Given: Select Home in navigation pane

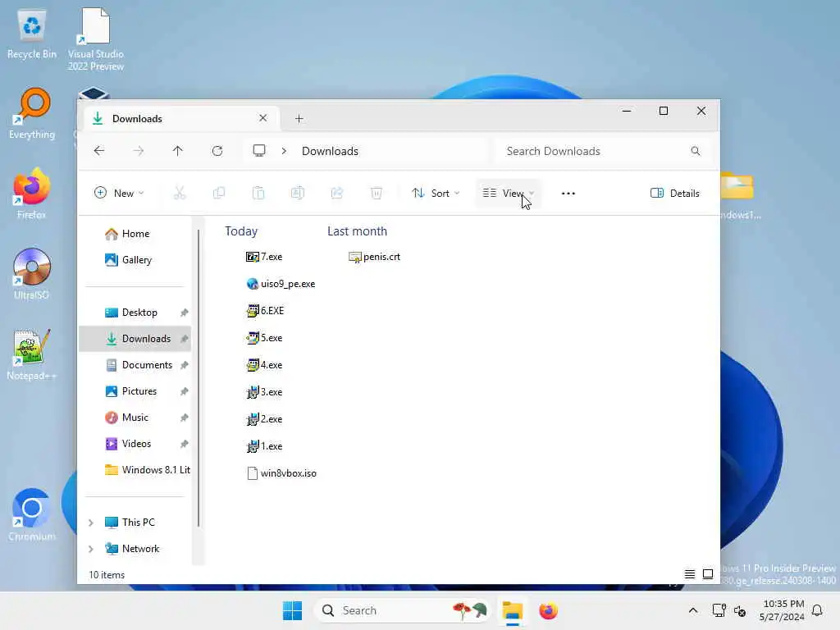Looking at the screenshot, I should click(x=135, y=234).
